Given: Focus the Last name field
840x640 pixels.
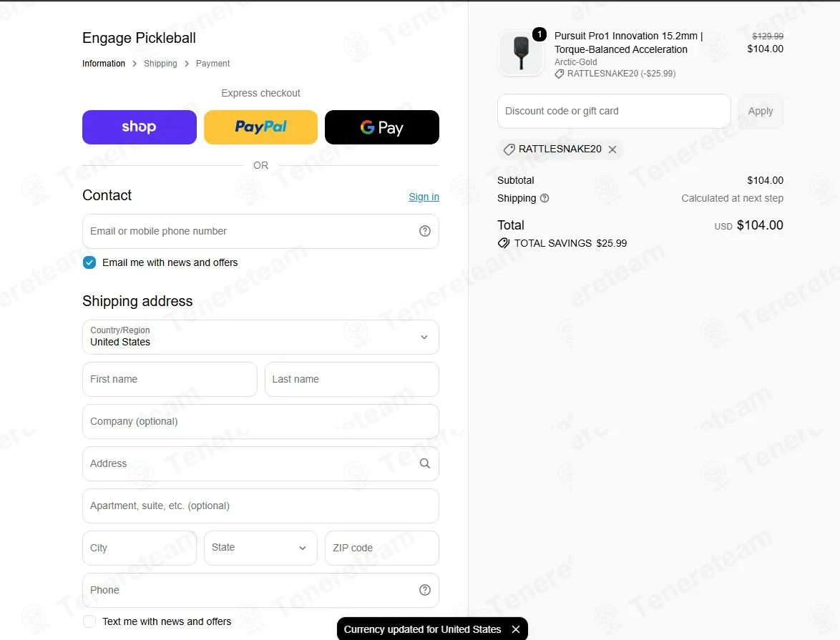Looking at the screenshot, I should coord(352,379).
